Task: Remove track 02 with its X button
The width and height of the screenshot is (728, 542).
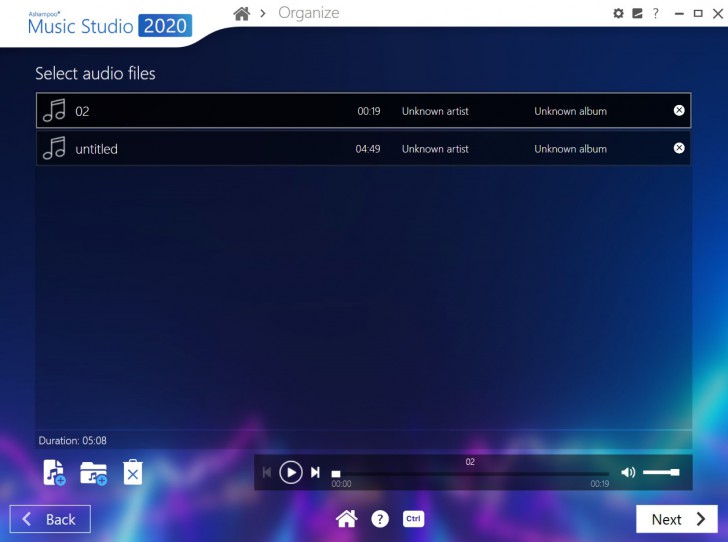Action: (x=679, y=110)
